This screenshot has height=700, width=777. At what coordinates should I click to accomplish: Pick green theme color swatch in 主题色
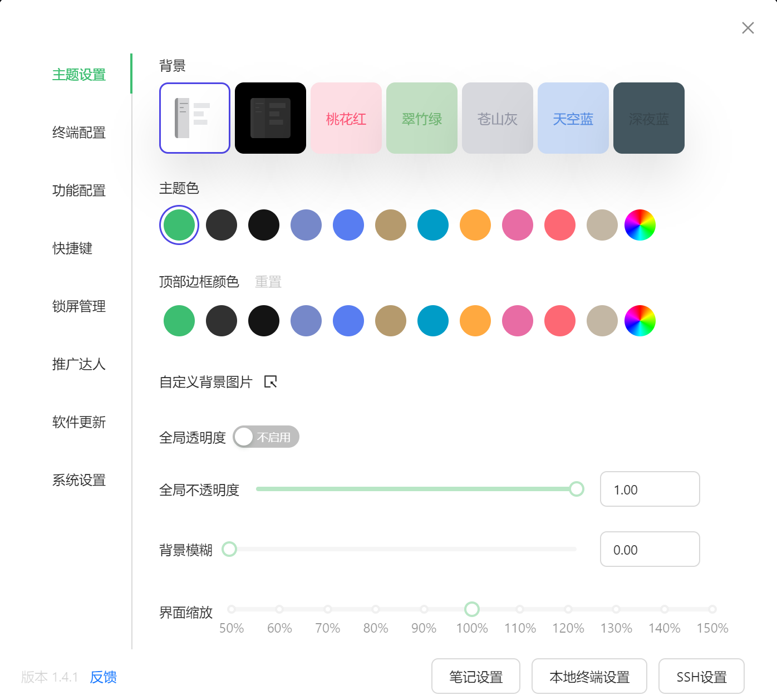coord(179,225)
